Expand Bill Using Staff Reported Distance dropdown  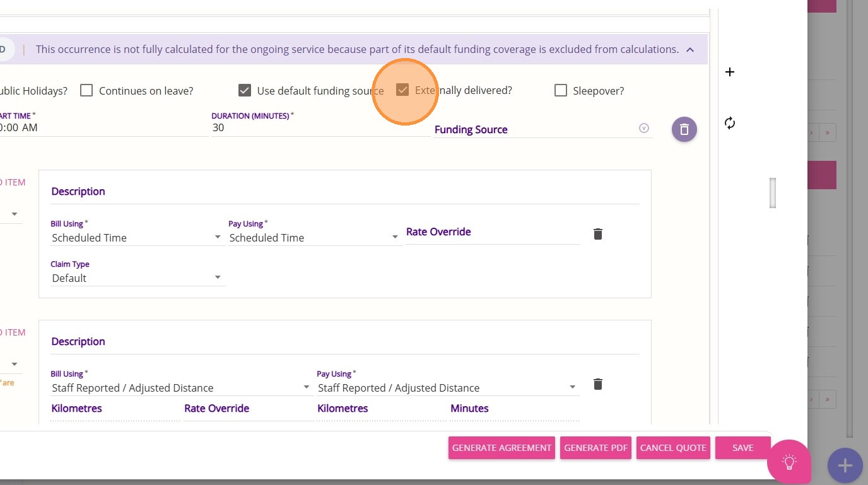181,388
